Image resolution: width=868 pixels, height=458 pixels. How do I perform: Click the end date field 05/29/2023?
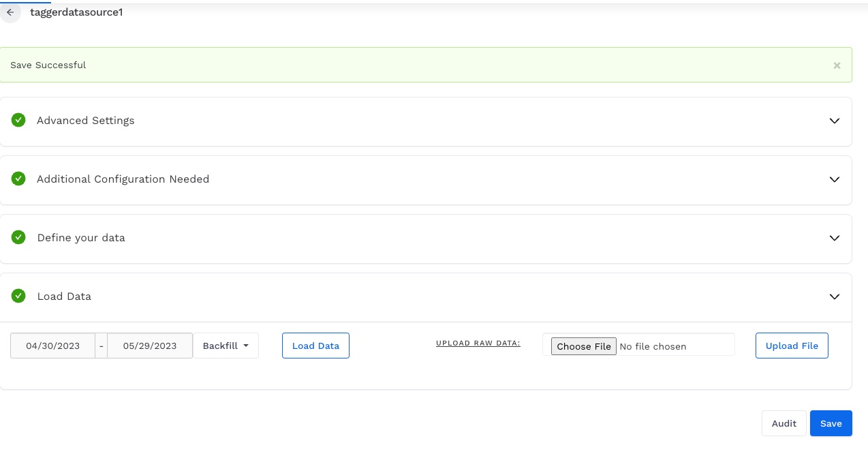pyautogui.click(x=150, y=346)
